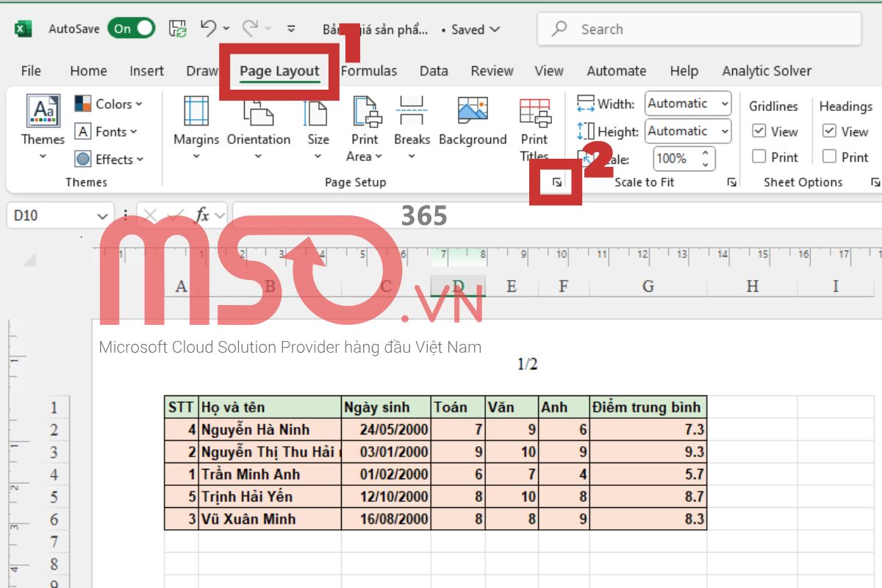Select the cell "Trịnh Hải Yến"
Image resolution: width=882 pixels, height=588 pixels.
(x=270, y=497)
